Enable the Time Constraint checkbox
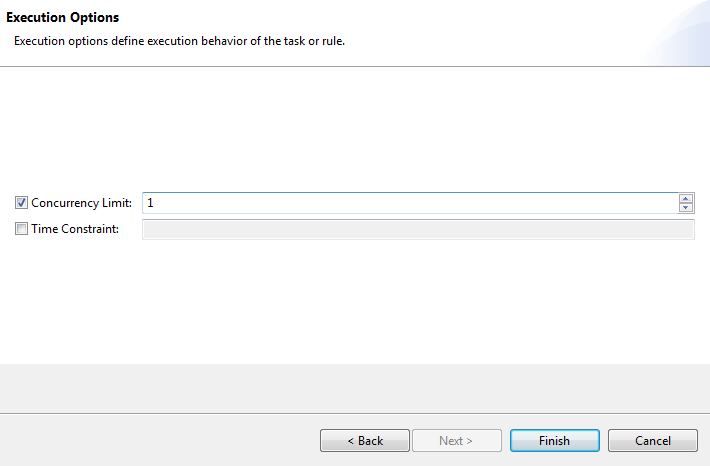The image size is (710, 466). tap(21, 229)
